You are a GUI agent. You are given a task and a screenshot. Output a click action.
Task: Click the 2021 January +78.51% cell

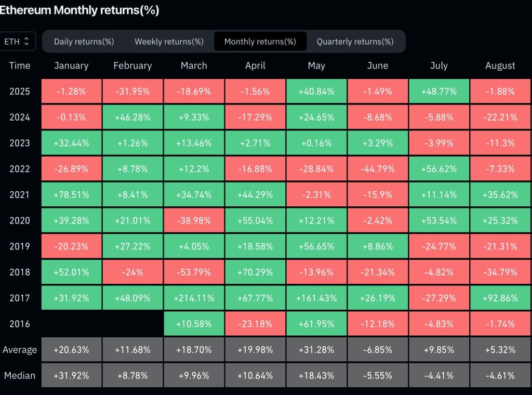(x=71, y=194)
